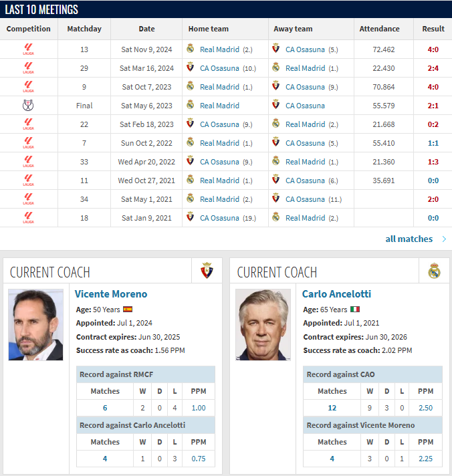Screen dimensions: 452x476
Task: Click Osasuna crest in Vicente Moreno coach header
Action: pyautogui.click(x=207, y=271)
